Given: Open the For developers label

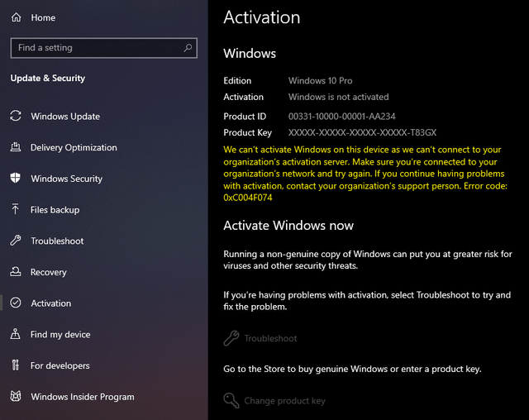Looking at the screenshot, I should (x=60, y=365).
